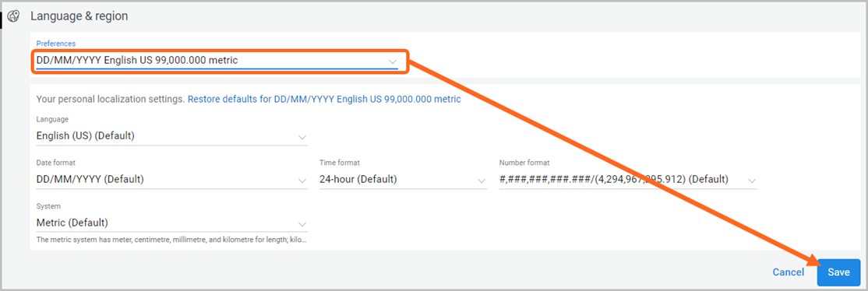Image resolution: width=868 pixels, height=291 pixels.
Task: Click the Language & region globe icon
Action: point(13,16)
